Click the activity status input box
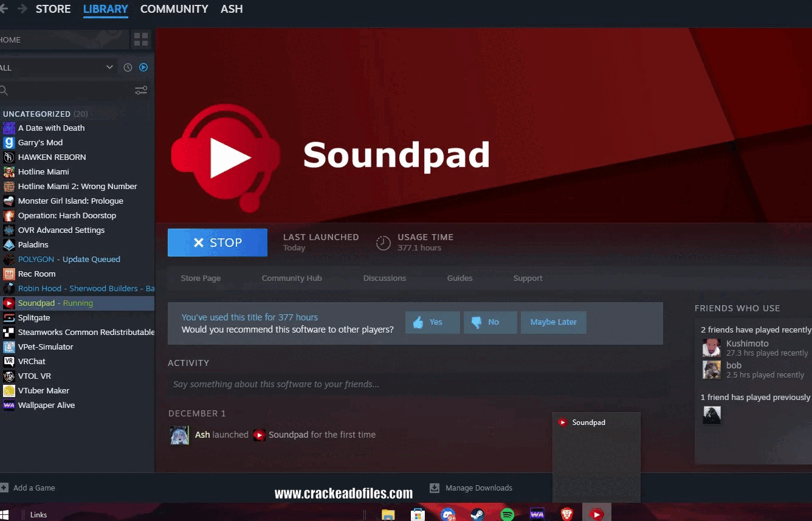Image resolution: width=812 pixels, height=521 pixels. (x=417, y=384)
